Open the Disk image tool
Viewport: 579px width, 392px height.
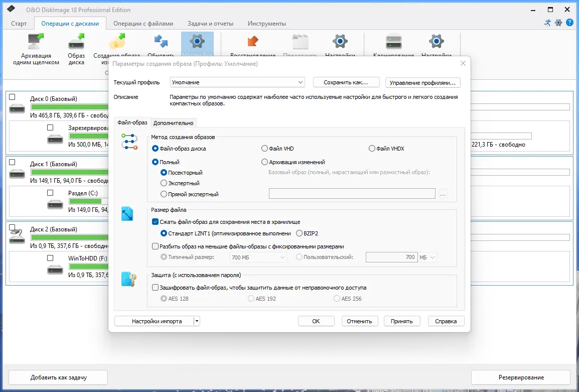[76, 41]
